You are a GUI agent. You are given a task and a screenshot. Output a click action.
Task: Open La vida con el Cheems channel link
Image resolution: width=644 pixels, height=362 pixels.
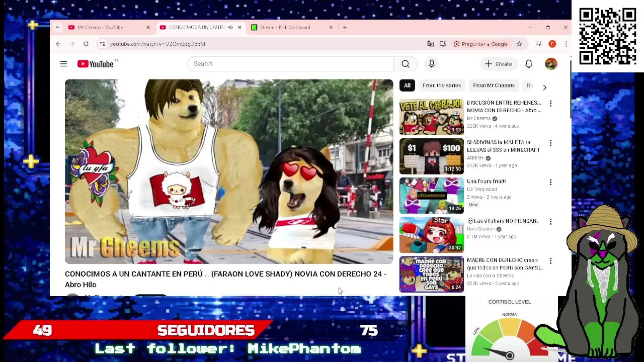click(x=490, y=276)
